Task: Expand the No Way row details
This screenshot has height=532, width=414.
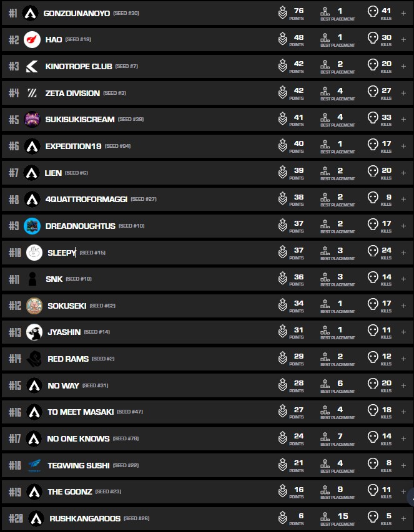Action: (x=403, y=385)
